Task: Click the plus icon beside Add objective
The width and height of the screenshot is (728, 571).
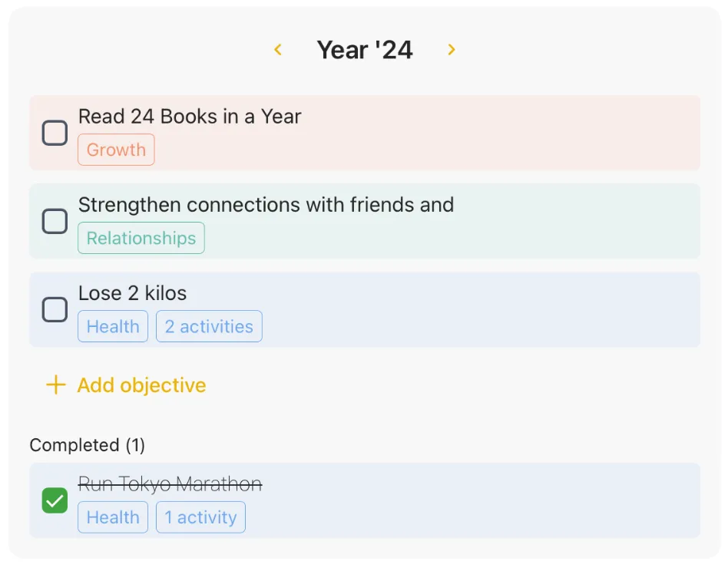Action: tap(55, 385)
